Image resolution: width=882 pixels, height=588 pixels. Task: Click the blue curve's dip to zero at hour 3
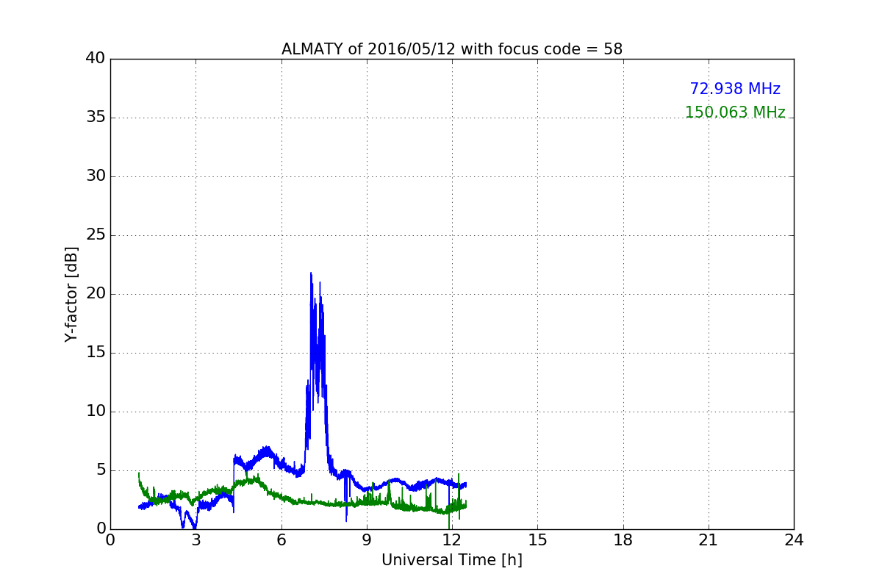(x=195, y=527)
